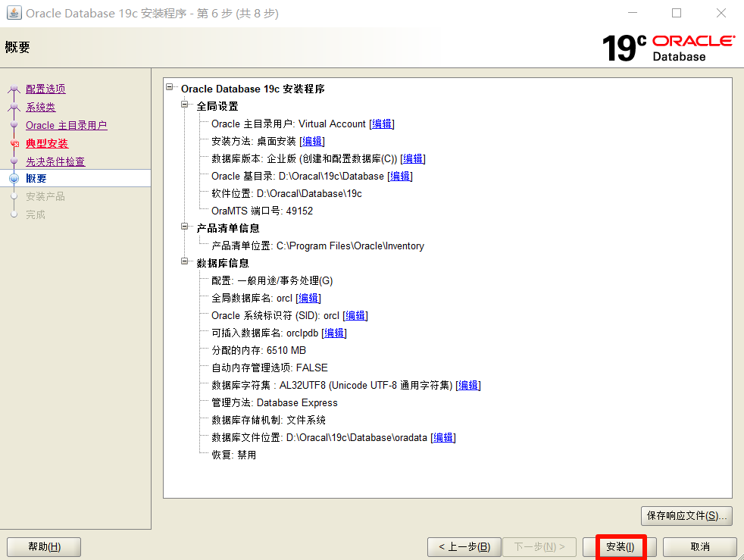This screenshot has width=744, height=560.
Task: Select the 配置: 一般用途/事务处理(G) row
Action: [272, 280]
